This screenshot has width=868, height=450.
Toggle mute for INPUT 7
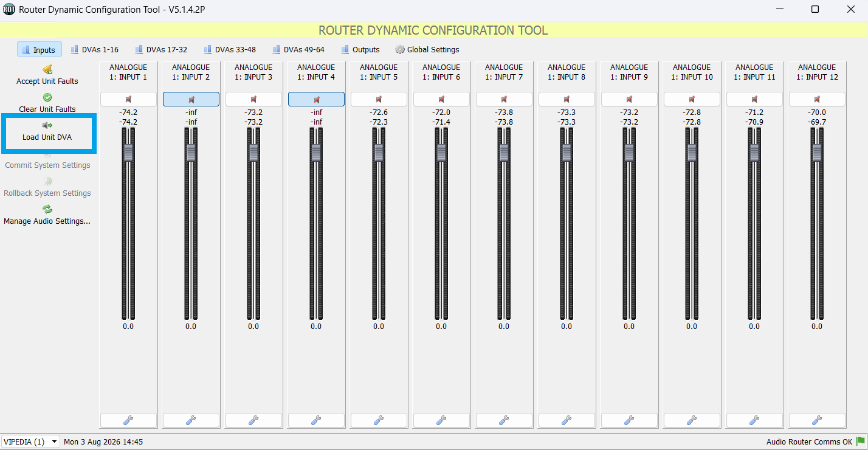point(504,99)
